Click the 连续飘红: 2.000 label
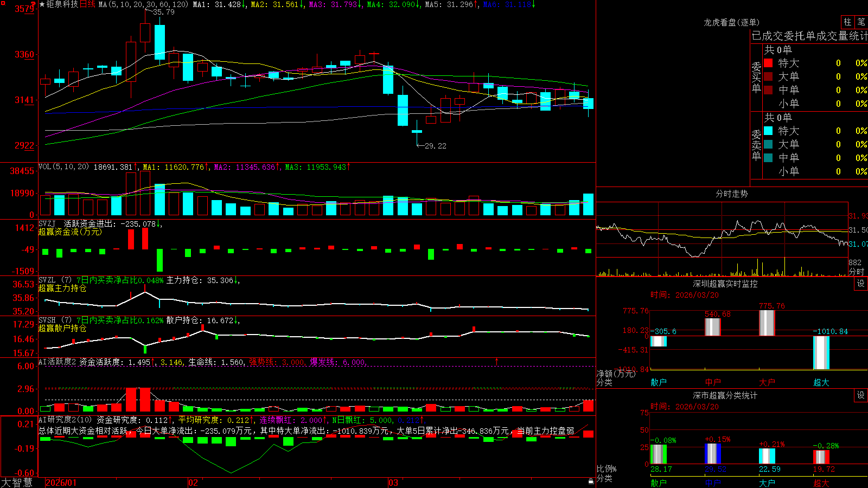This screenshot has height=488, width=868. 291,420
